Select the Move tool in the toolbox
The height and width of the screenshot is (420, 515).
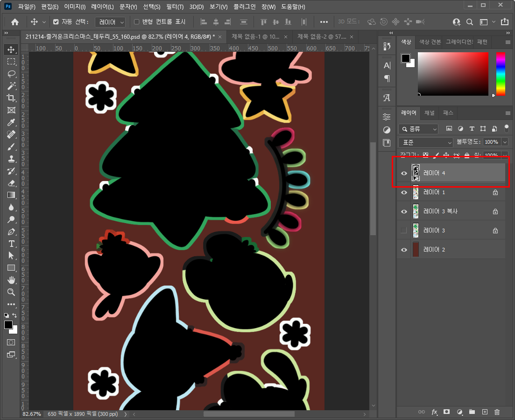(x=11, y=49)
